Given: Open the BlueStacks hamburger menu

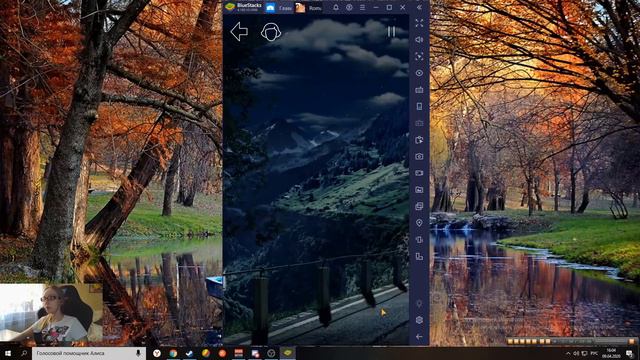Looking at the screenshot, I should [362, 7].
